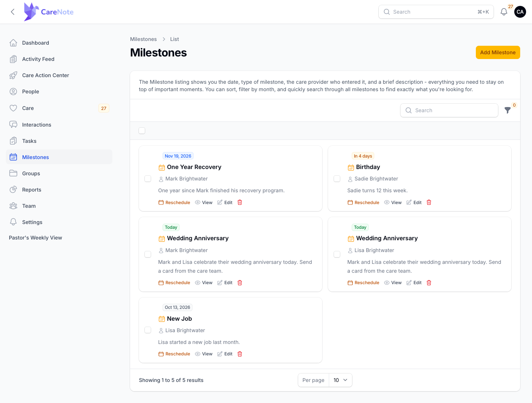Click the CareNote logo

click(x=49, y=12)
